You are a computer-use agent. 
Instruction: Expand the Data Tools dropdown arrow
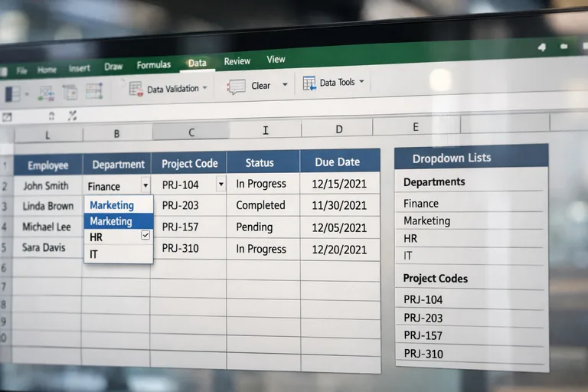point(361,81)
